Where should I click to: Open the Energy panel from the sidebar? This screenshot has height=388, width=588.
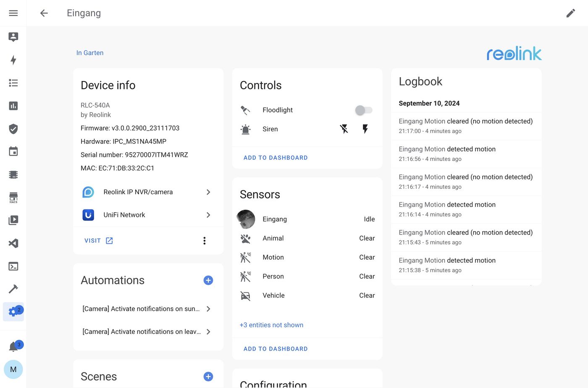[13, 60]
